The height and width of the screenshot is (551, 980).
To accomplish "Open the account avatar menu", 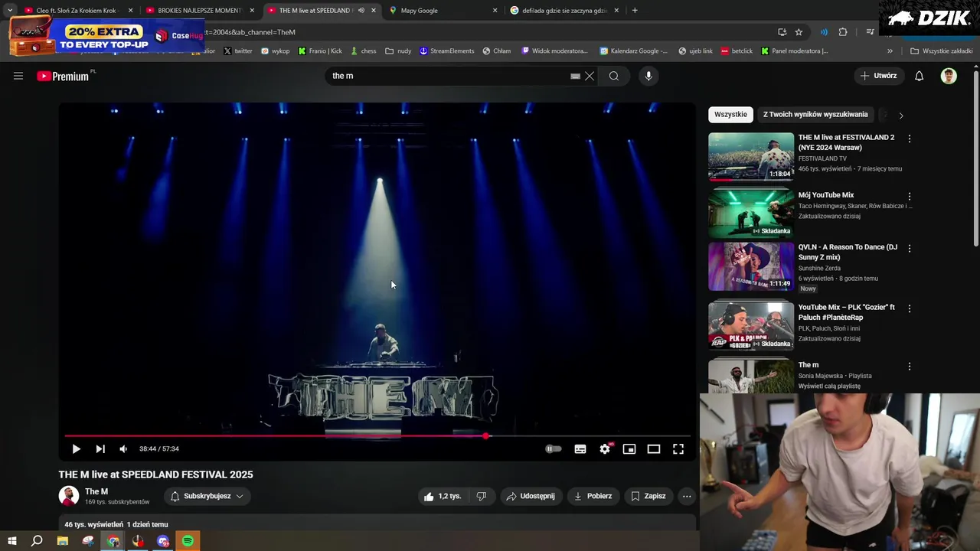I will (x=949, y=76).
